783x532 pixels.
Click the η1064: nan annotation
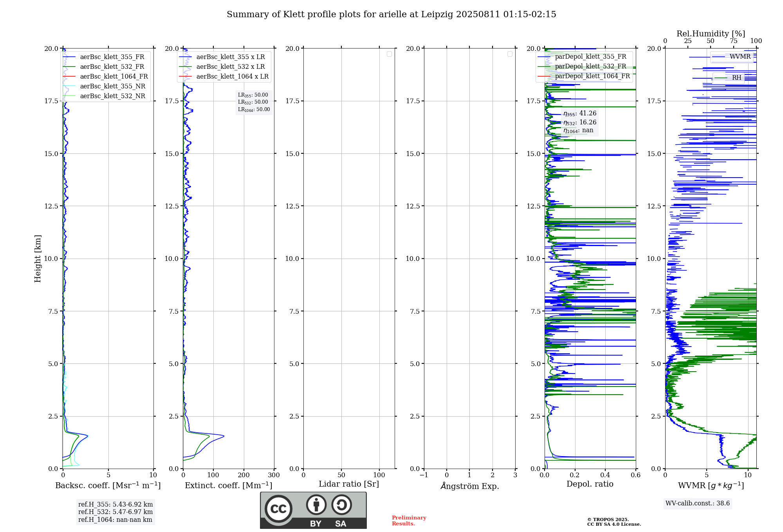[x=578, y=131]
